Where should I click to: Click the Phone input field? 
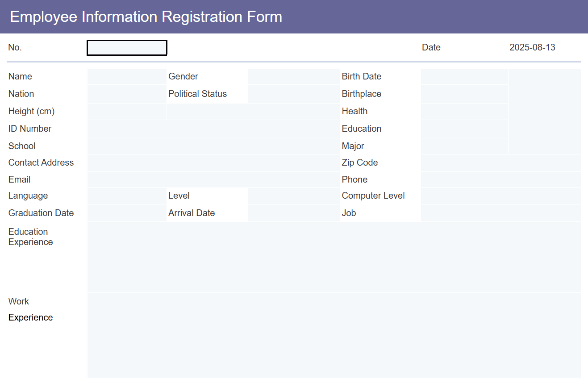501,179
